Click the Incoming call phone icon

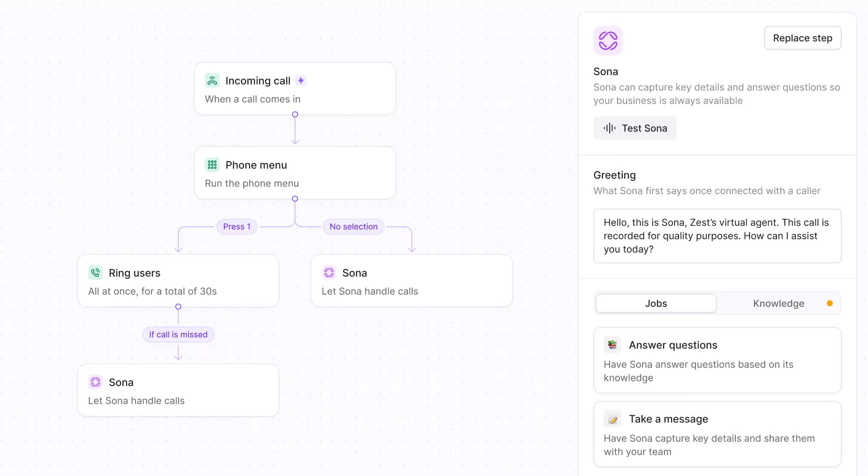[212, 81]
